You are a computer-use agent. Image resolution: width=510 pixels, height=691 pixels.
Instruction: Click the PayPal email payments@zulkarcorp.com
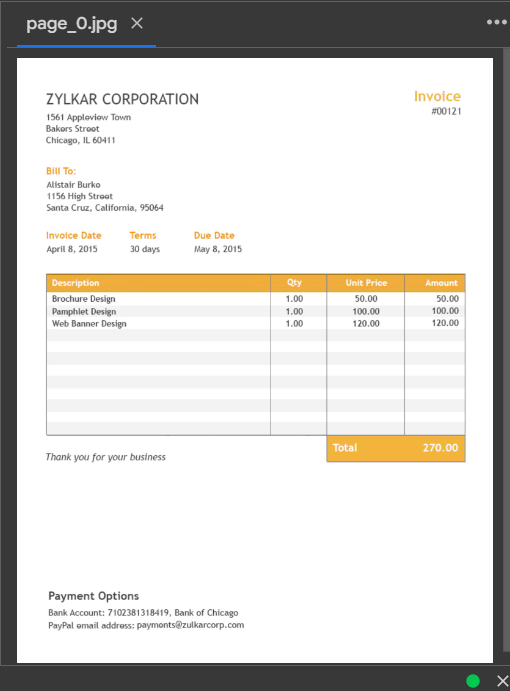pyautogui.click(x=190, y=625)
